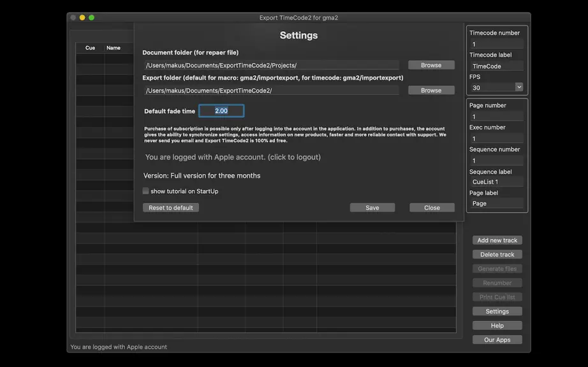588x367 pixels.
Task: Select the Default fade time field
Action: point(221,111)
